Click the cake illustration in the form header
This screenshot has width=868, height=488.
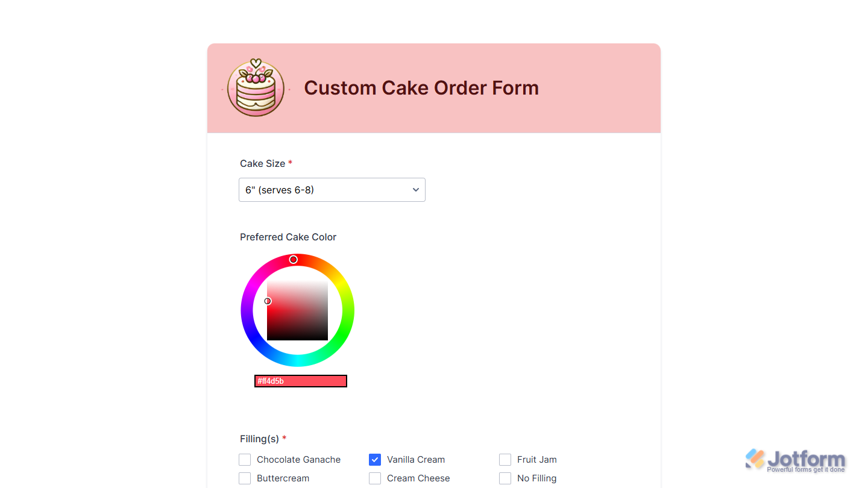(256, 88)
